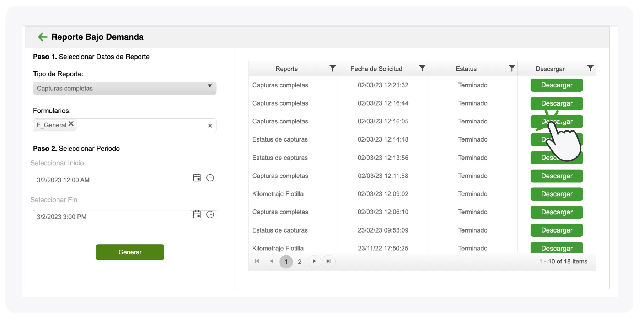Open time picker for Seleccionar Fin
The height and width of the screenshot is (320, 644).
210,214
